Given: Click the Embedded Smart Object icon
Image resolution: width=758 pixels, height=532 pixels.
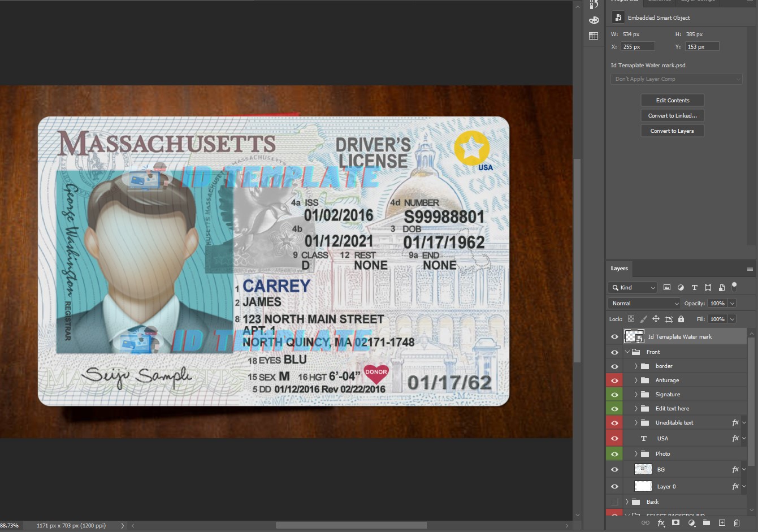Looking at the screenshot, I should pyautogui.click(x=618, y=18).
